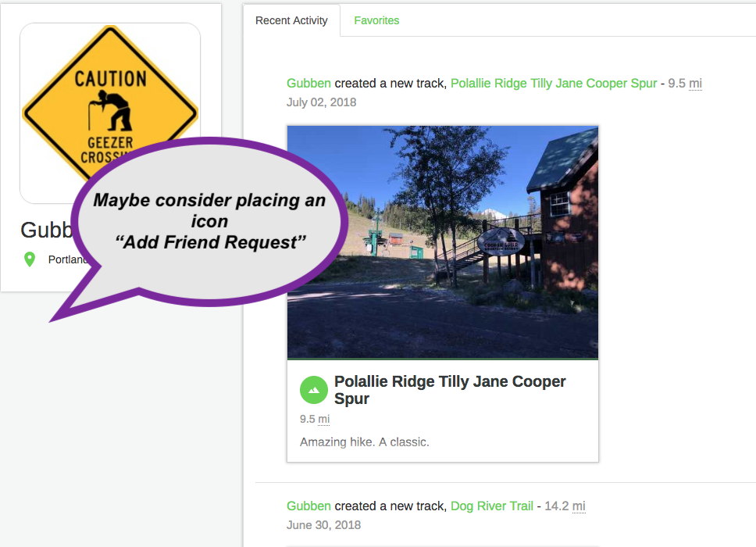Click Gubben username in first activity
Image resolution: width=756 pixels, height=547 pixels.
click(x=308, y=83)
